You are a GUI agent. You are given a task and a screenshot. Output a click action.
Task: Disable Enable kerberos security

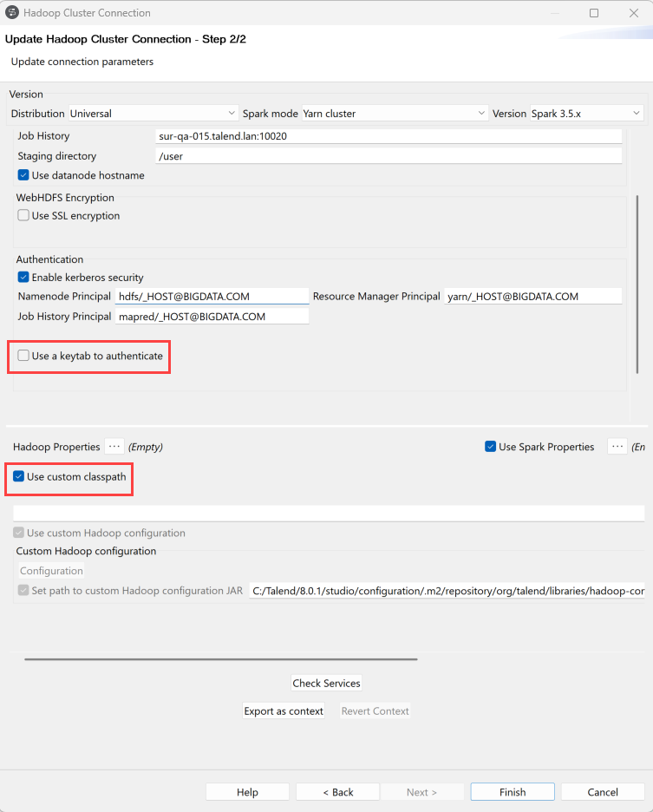tap(22, 277)
